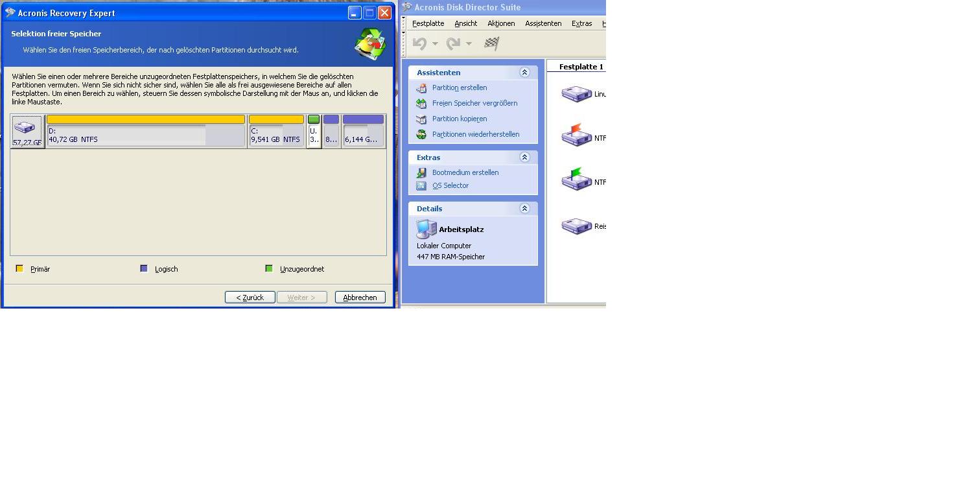Click the green Unzugeordnet legend swatch
The height and width of the screenshot is (490, 980).
(x=269, y=268)
